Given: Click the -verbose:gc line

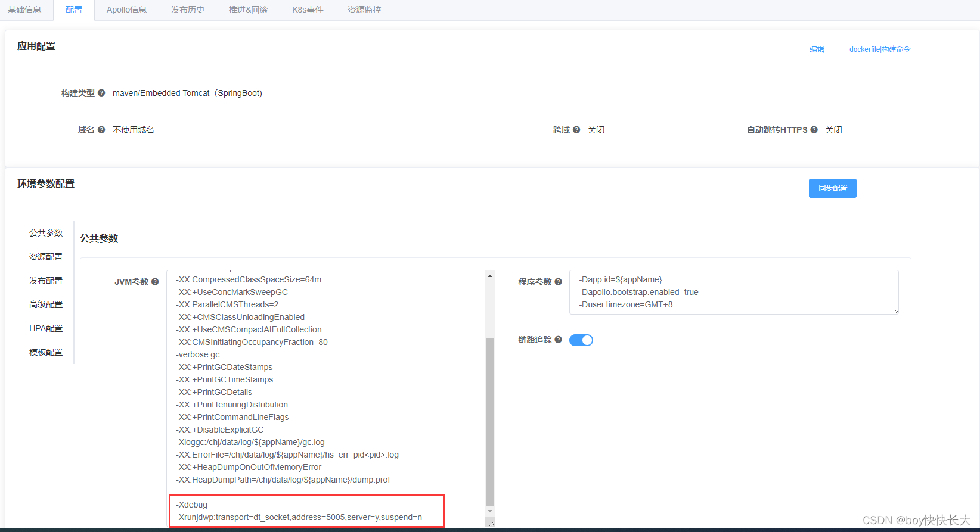Looking at the screenshot, I should (198, 354).
